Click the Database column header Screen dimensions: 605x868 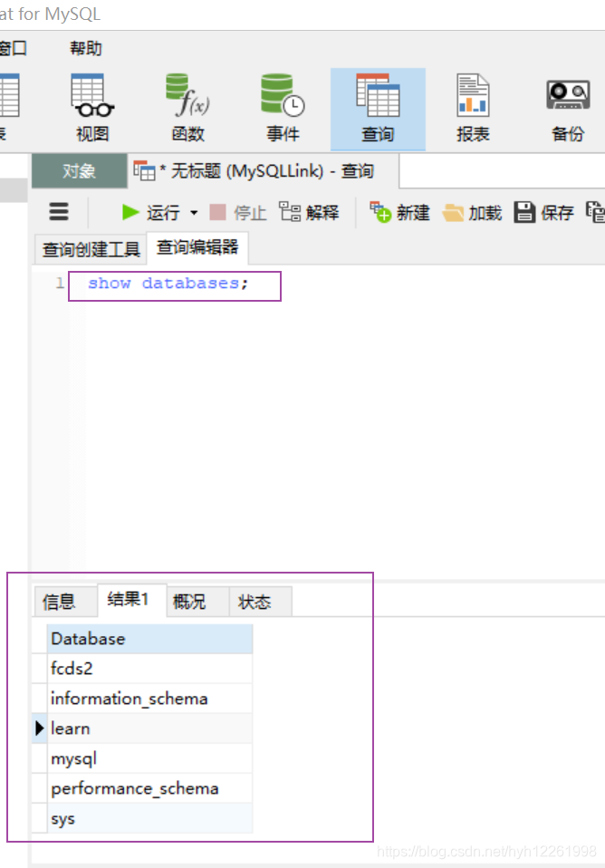click(149, 639)
